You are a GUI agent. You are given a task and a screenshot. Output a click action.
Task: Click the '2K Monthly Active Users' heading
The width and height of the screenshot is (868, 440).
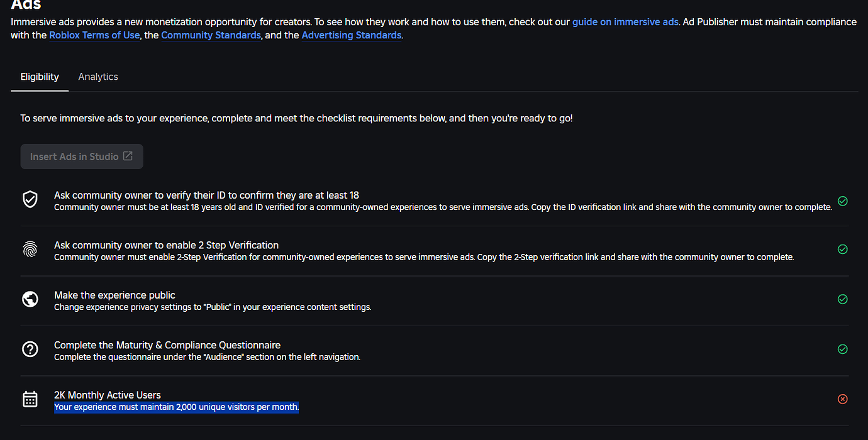(108, 395)
